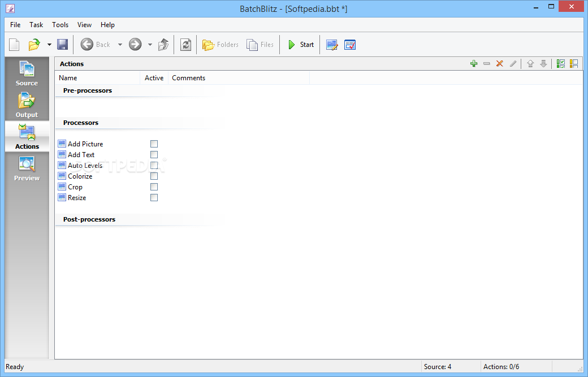Add a new action with green plus icon

click(474, 64)
